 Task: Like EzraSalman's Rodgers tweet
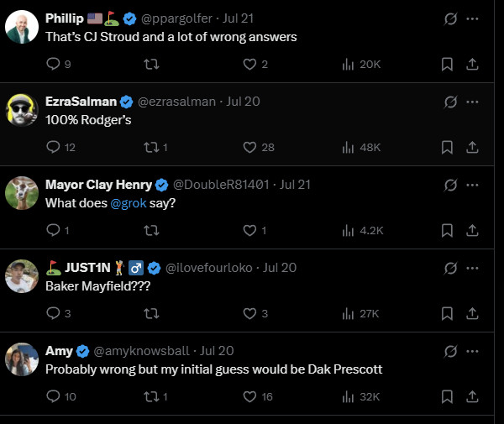pos(249,147)
